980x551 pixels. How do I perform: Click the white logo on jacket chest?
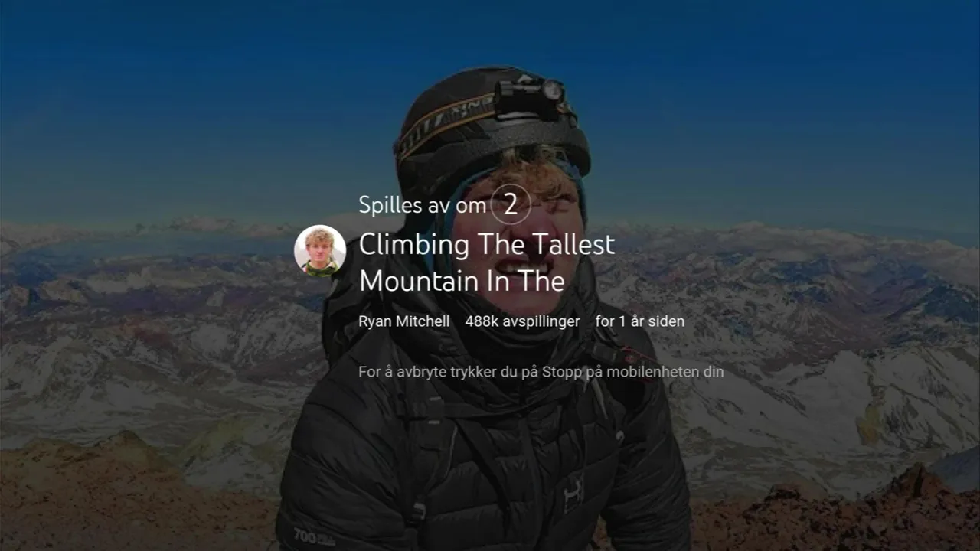coord(573,496)
